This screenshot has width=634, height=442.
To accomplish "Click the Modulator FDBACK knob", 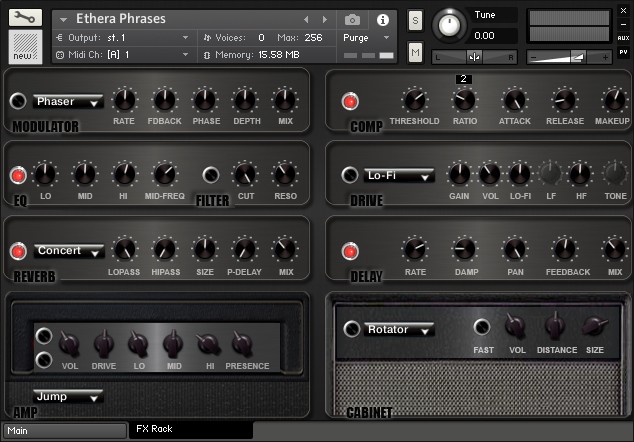I will tap(165, 100).
